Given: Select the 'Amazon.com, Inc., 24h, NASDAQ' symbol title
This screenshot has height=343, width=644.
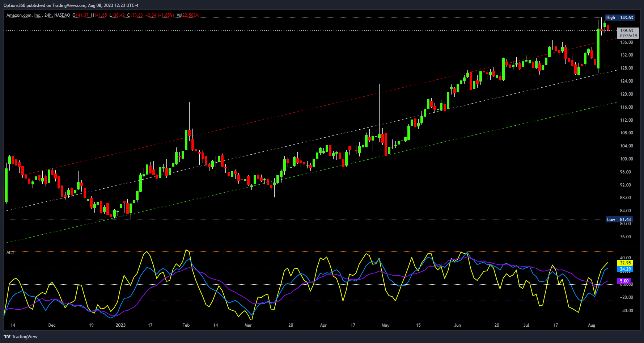Looking at the screenshot, I should [x=38, y=15].
